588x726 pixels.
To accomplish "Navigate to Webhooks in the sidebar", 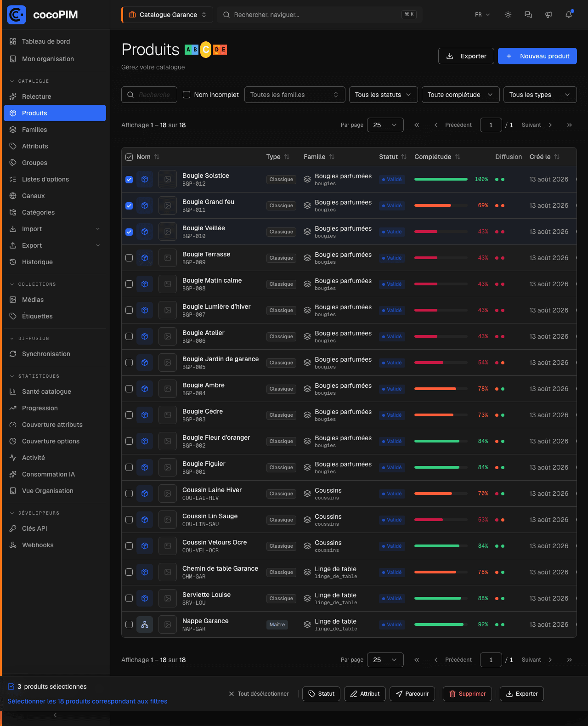I will [x=55, y=545].
